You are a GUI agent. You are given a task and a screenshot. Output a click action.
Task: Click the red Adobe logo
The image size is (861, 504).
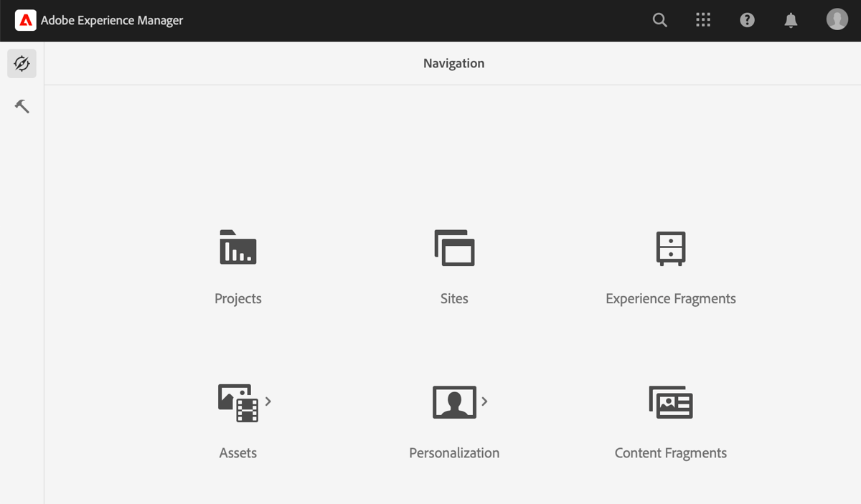click(26, 20)
